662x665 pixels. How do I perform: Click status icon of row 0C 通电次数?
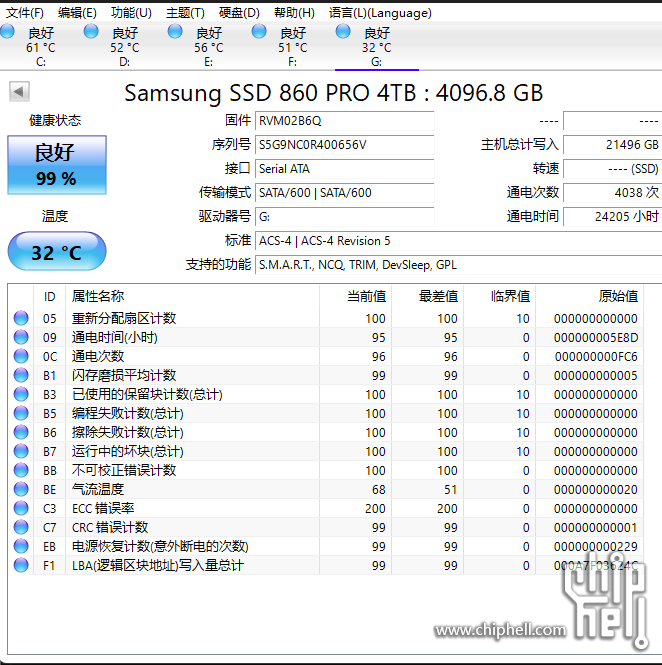pos(21,356)
